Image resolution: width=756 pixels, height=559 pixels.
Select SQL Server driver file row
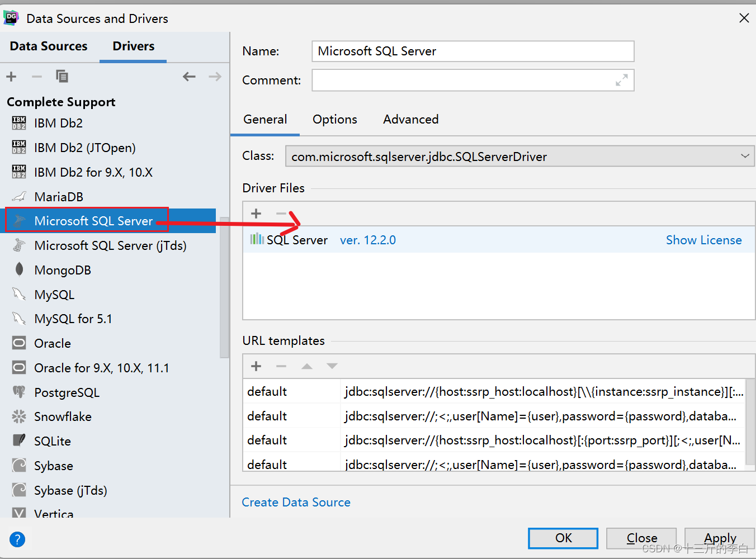click(x=499, y=240)
